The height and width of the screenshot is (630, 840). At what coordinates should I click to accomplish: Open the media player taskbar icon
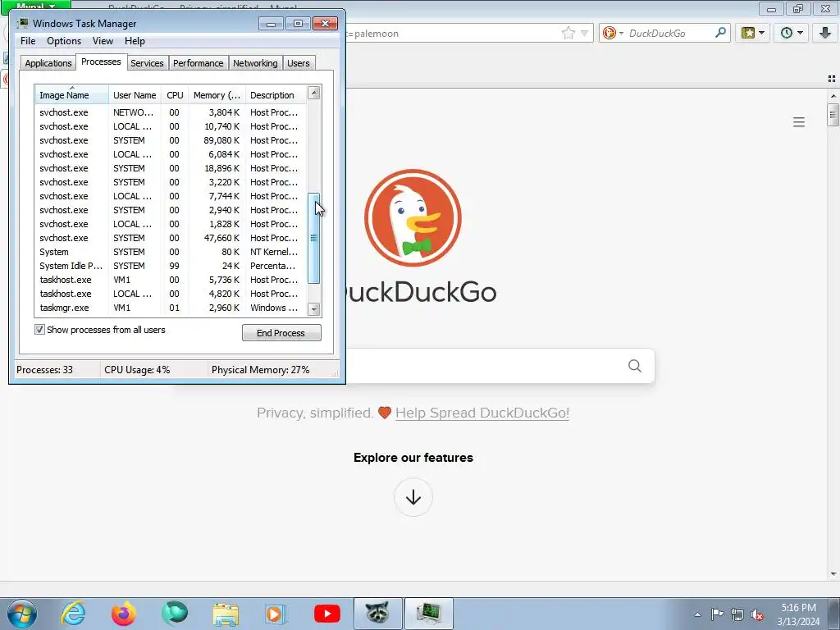point(276,614)
